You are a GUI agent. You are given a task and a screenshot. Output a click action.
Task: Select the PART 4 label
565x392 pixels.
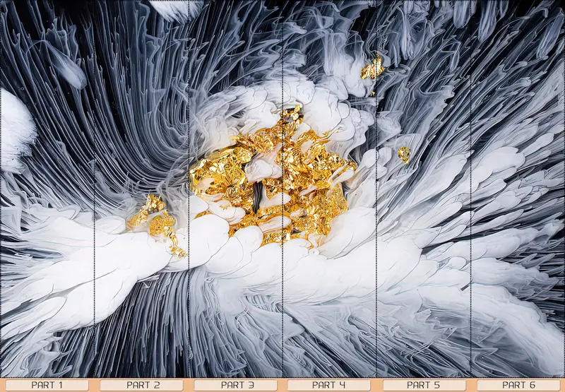point(329,385)
